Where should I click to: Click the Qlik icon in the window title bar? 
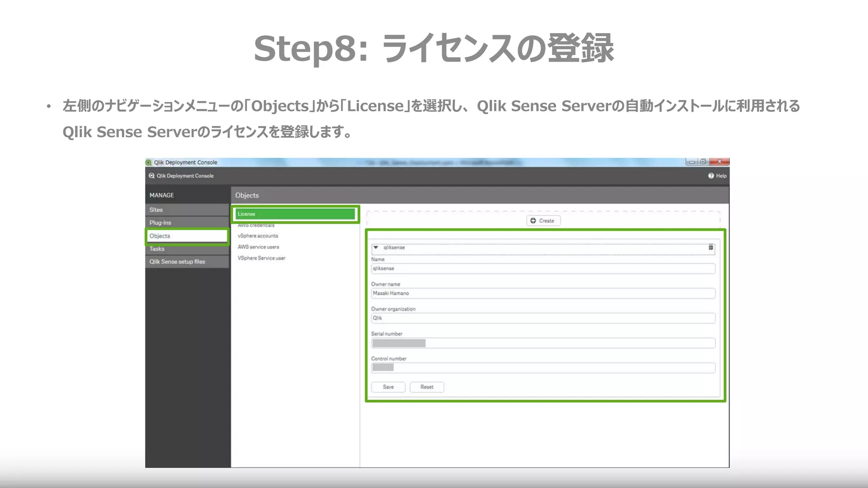point(148,162)
